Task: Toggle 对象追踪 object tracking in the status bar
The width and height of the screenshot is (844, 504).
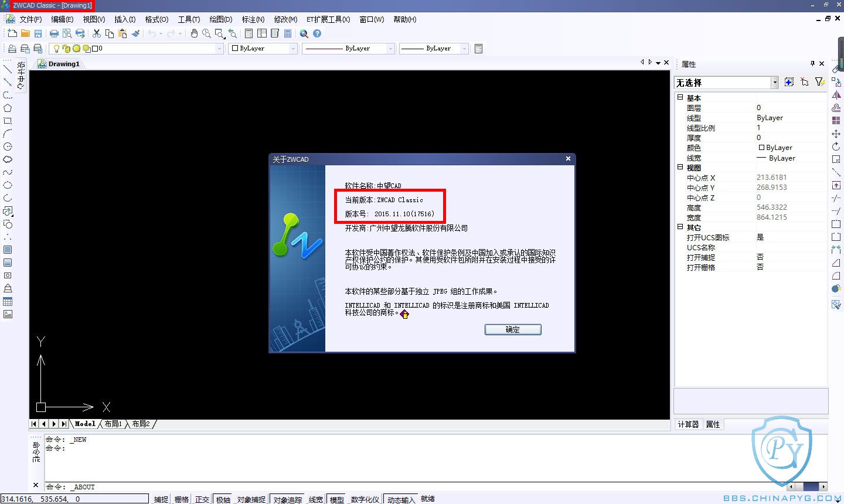Action: (288, 499)
